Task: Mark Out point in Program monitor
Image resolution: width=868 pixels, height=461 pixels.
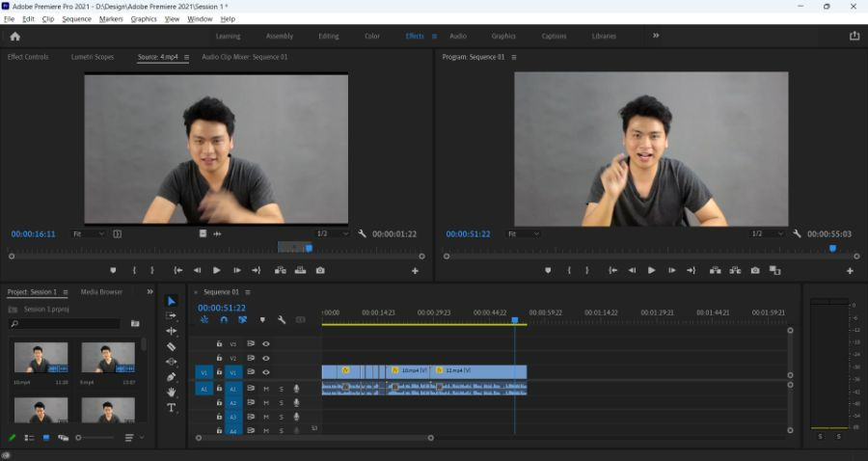Action: point(587,271)
